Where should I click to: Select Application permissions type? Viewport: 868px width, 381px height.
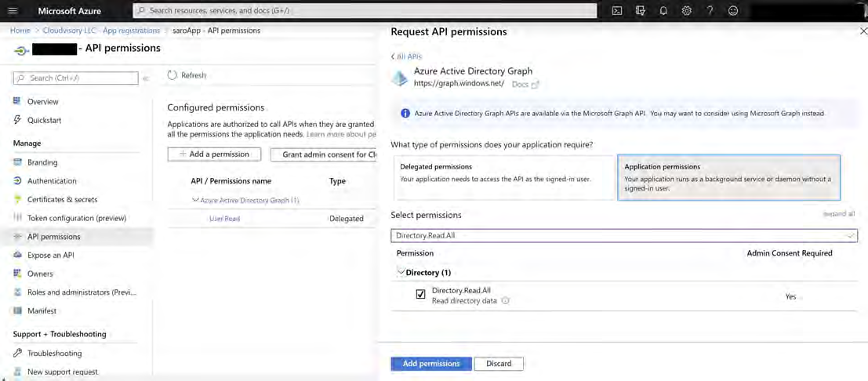coord(728,177)
